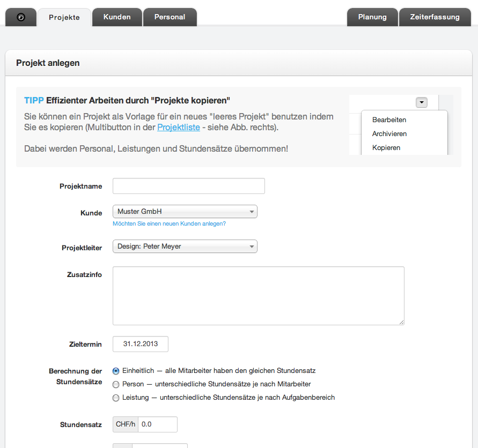Open the Personal tab

[x=170, y=17]
